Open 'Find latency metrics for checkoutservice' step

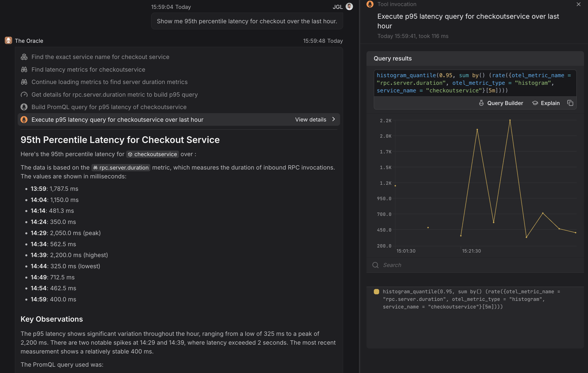coord(88,70)
